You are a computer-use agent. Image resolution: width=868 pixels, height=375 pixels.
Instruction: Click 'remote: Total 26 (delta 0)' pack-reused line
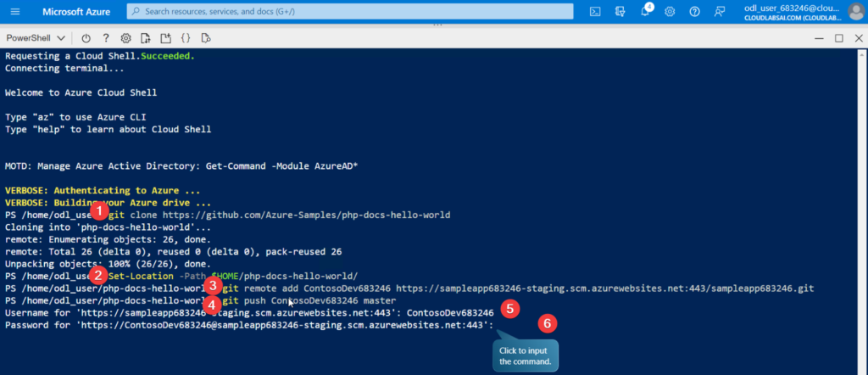173,251
